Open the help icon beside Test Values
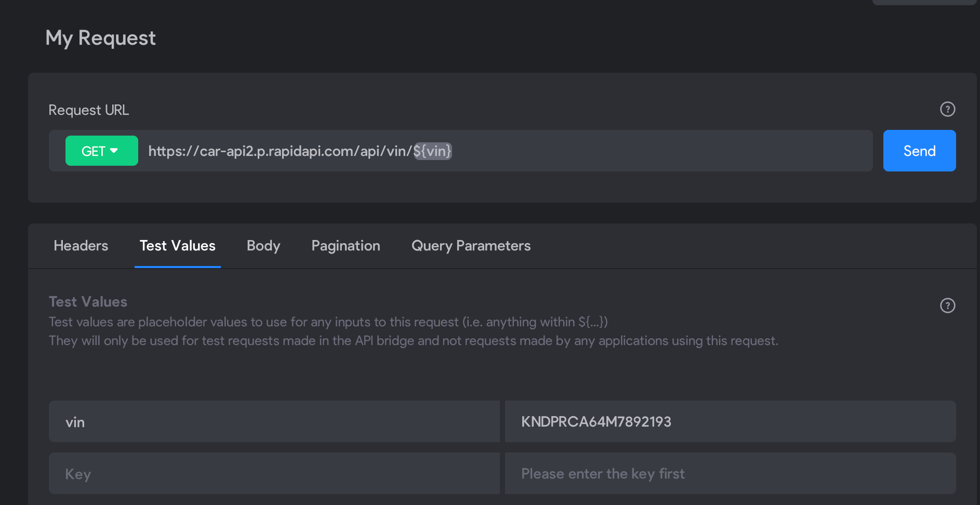 [x=948, y=305]
